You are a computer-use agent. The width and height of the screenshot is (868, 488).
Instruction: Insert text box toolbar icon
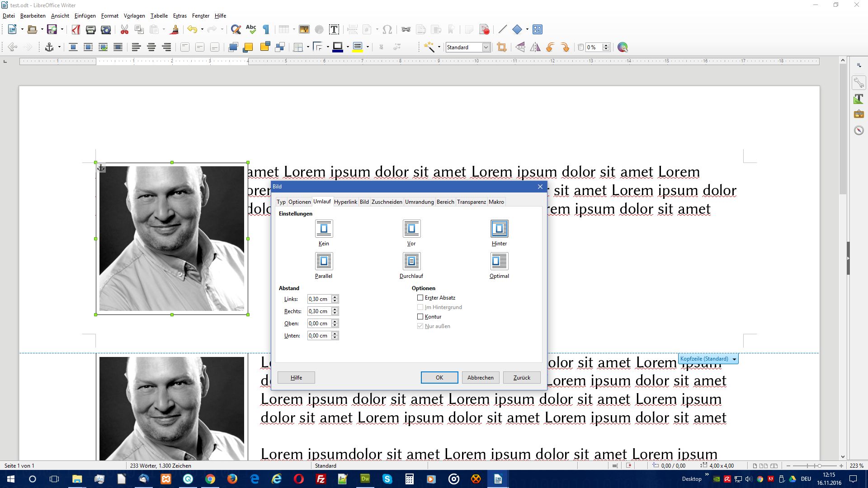[334, 30]
